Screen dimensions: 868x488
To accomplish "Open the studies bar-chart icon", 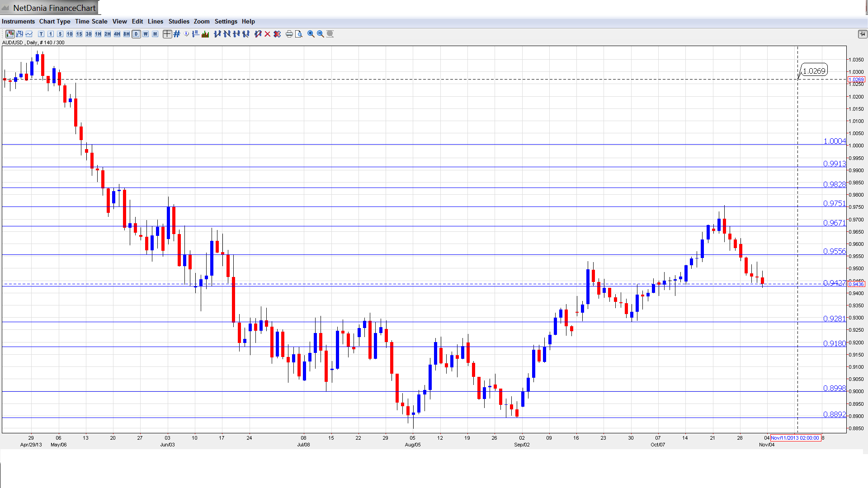I will [205, 34].
